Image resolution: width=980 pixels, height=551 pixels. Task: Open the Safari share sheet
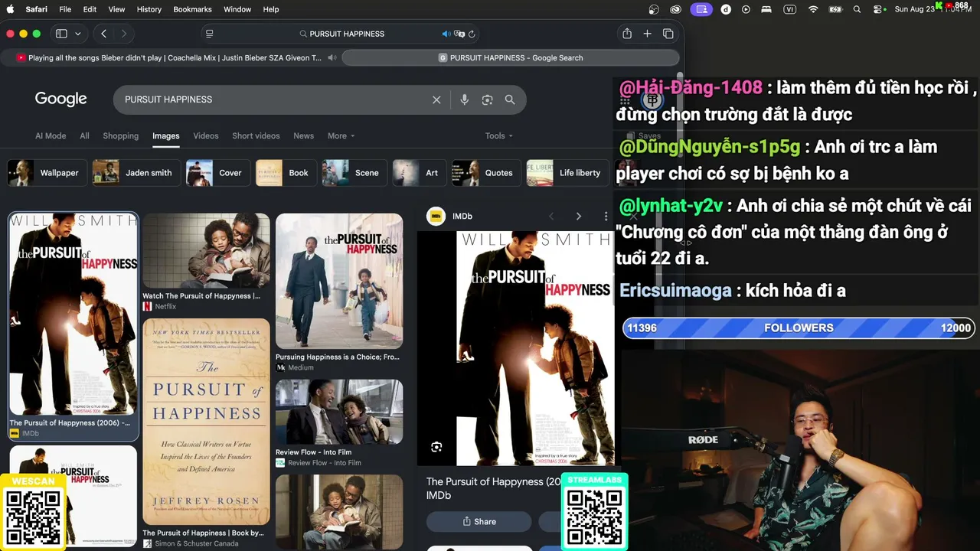[x=627, y=34]
